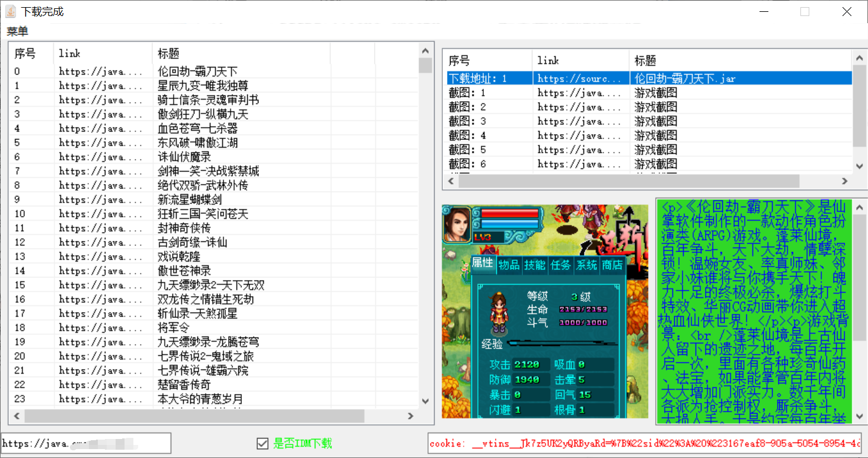This screenshot has height=458, width=868.
Task: Click the 序号 column header of the left table
Action: 31,53
